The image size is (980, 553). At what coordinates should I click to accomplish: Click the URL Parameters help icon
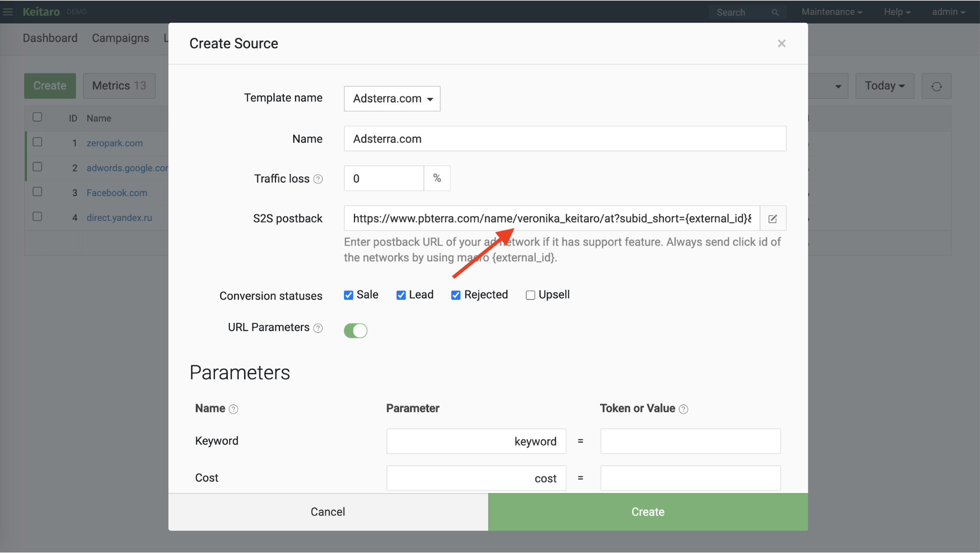319,327
